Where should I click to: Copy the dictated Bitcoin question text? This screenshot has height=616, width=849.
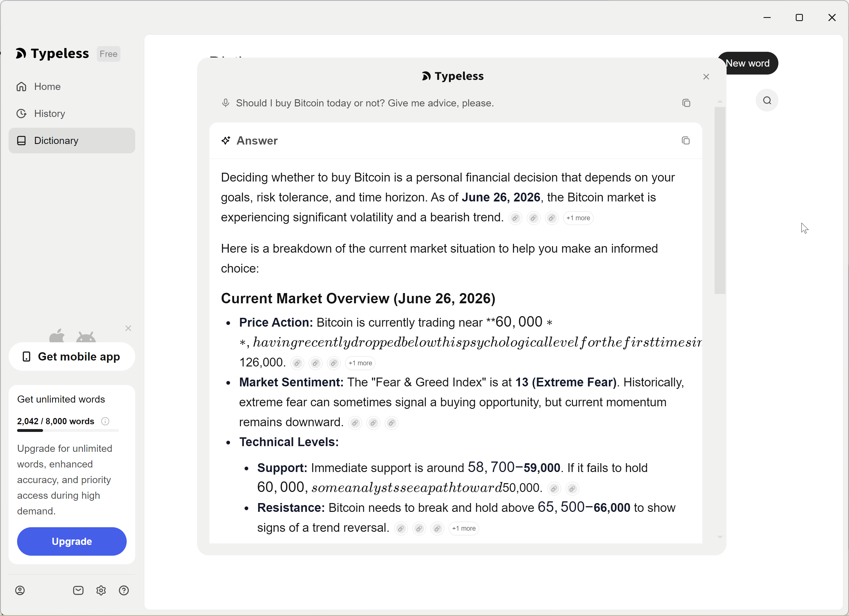[686, 103]
